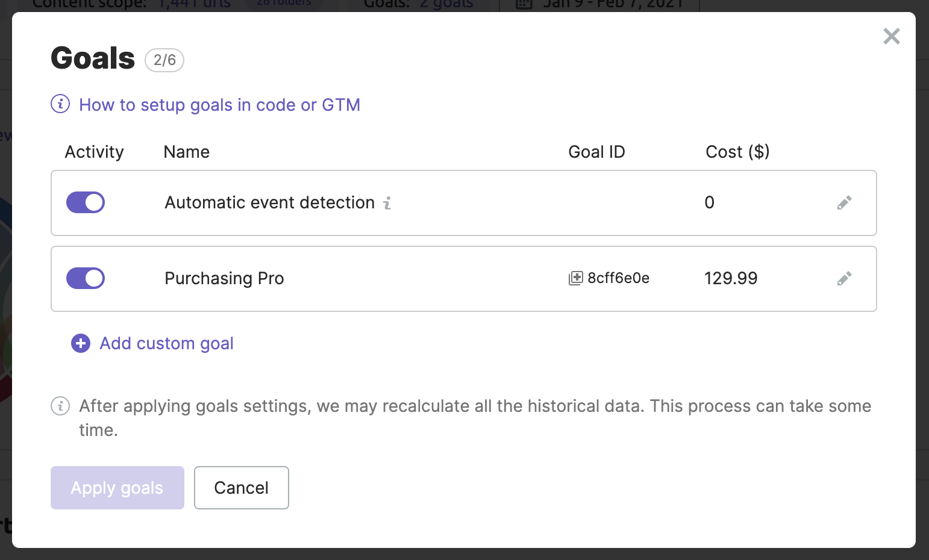Image resolution: width=929 pixels, height=560 pixels.
Task: Click the 2/6 goals counter badge
Action: [x=164, y=60]
